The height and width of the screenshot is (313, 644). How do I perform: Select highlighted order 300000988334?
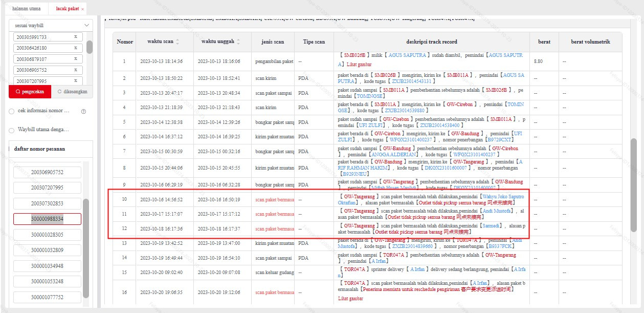[x=47, y=219]
